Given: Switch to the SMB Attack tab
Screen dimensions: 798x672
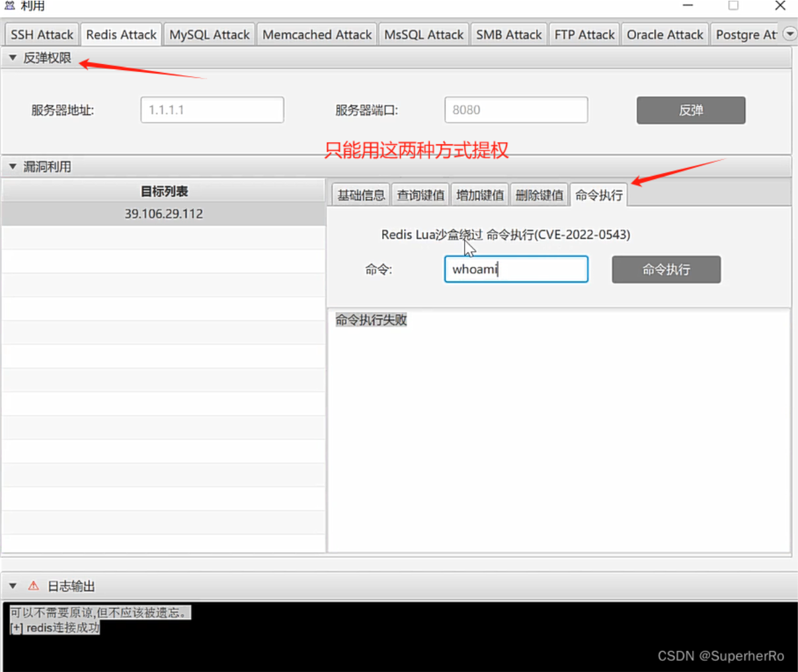Looking at the screenshot, I should 508,34.
